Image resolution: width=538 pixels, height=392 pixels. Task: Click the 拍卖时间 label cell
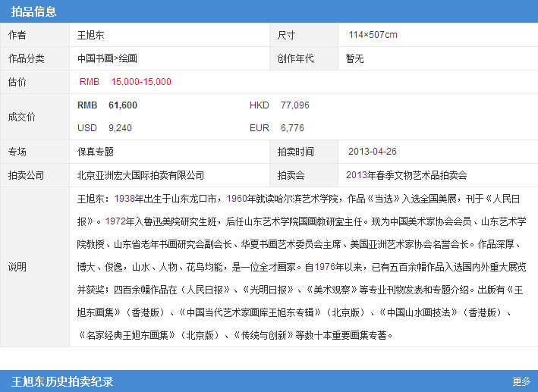point(295,152)
